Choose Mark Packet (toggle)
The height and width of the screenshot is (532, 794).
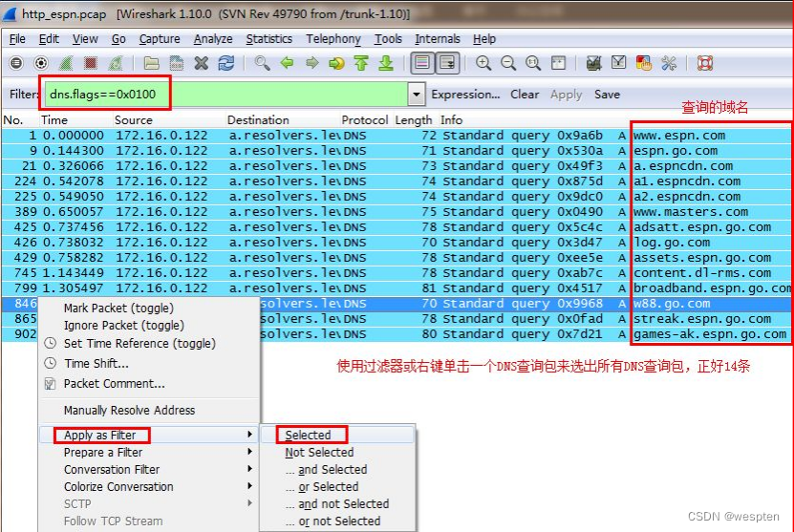click(118, 308)
